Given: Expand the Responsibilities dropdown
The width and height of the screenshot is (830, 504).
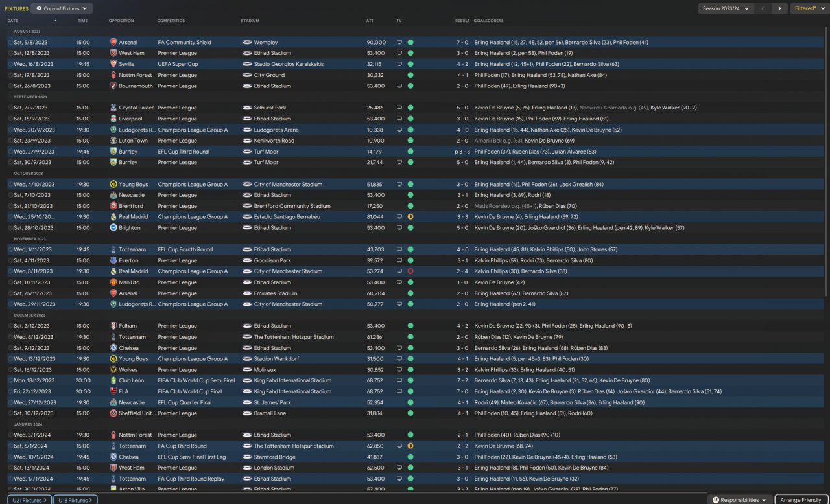Looking at the screenshot, I should (739, 500).
